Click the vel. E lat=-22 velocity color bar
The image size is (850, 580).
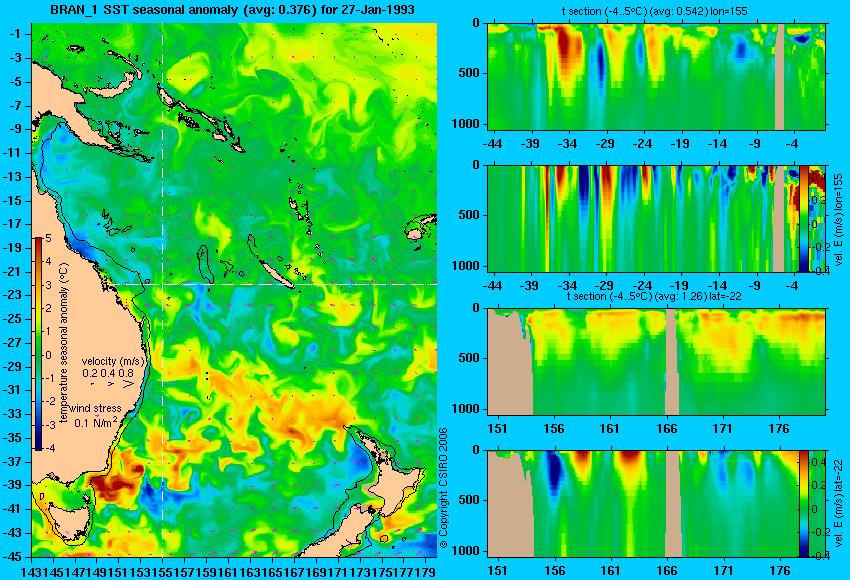(x=803, y=504)
